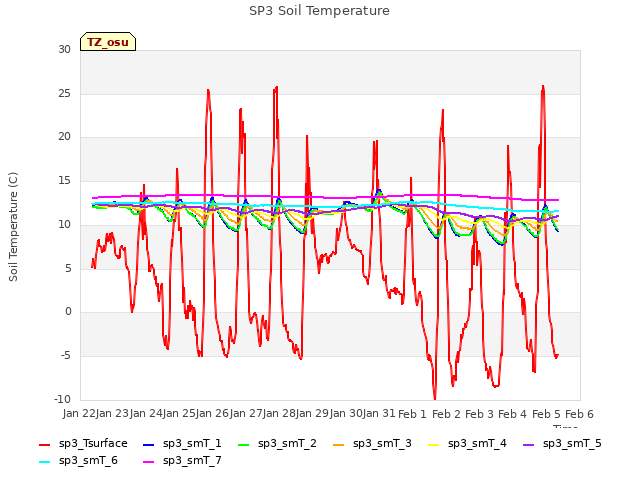
Task: Click the -5 y-axis tick label
Action: 66,356
